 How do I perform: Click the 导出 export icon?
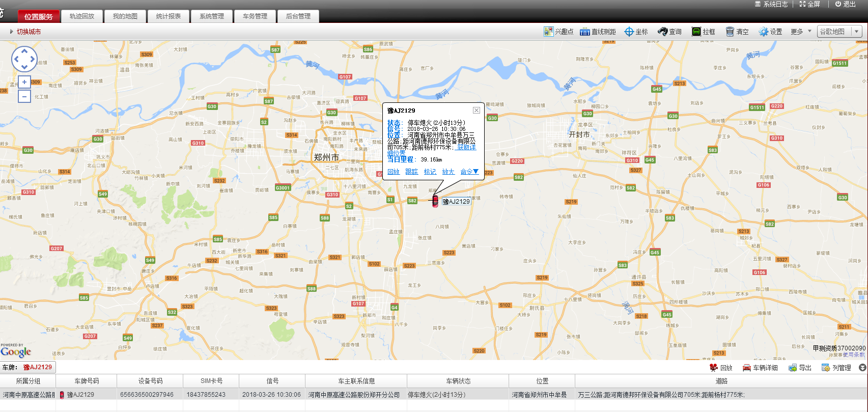tap(793, 368)
